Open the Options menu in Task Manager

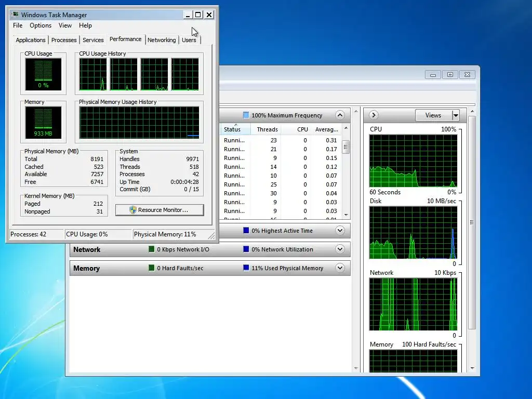pyautogui.click(x=41, y=25)
